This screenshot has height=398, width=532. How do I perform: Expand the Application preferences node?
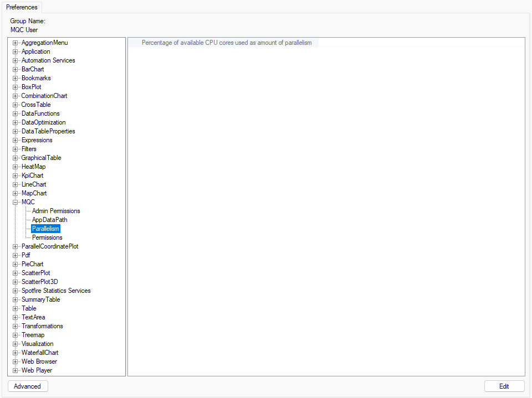pos(16,51)
